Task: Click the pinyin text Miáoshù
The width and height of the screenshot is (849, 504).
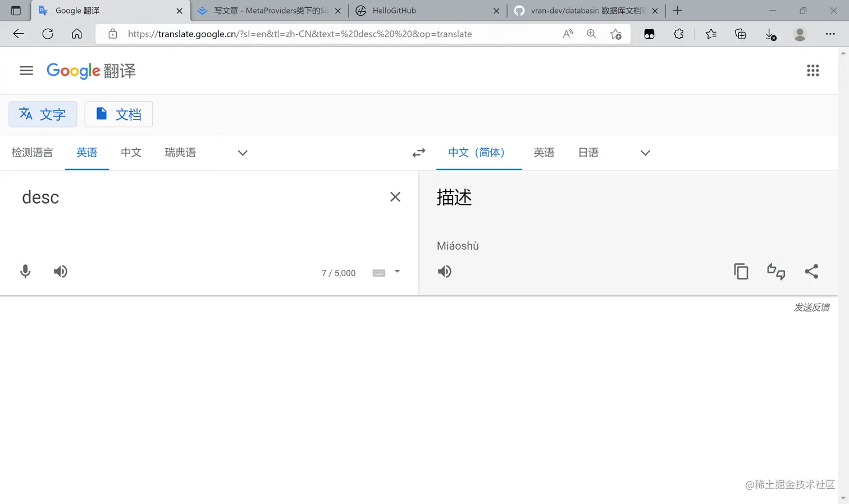Action: point(458,246)
